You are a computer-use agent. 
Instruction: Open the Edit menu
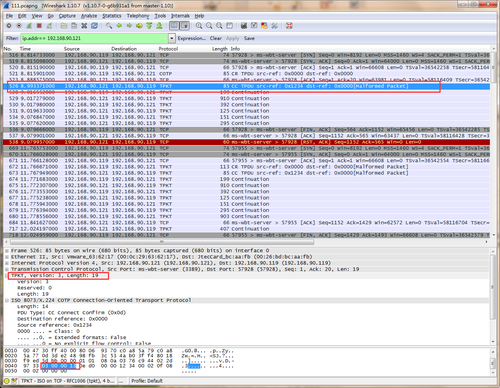point(22,16)
